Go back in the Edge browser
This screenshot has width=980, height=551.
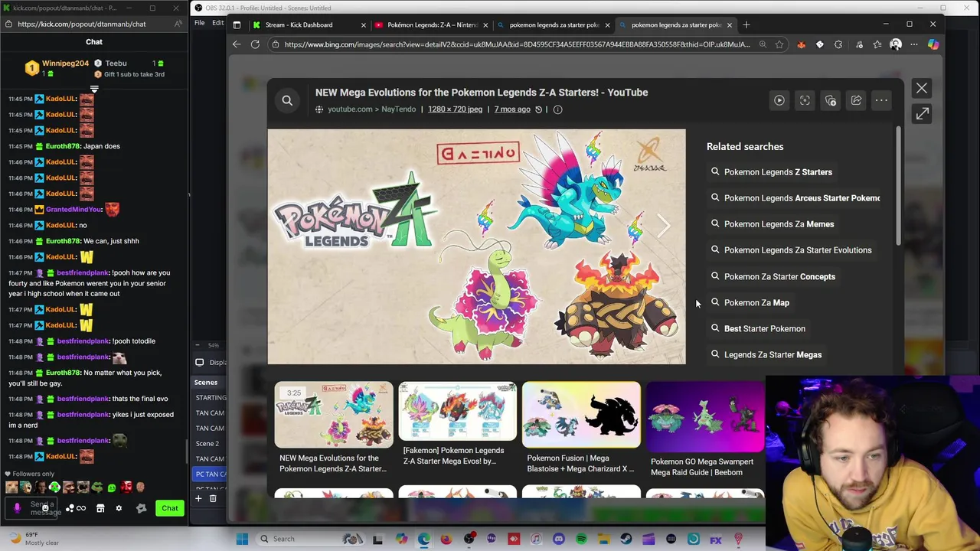[237, 44]
